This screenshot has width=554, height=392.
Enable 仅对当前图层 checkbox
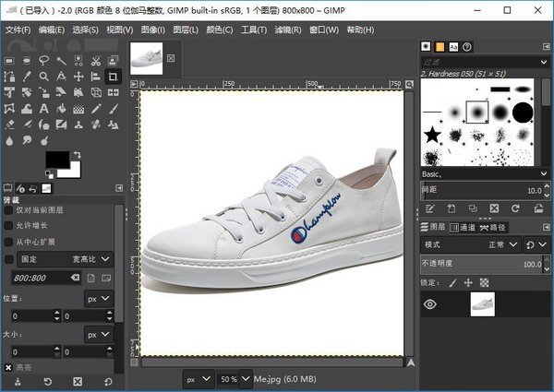click(8, 209)
